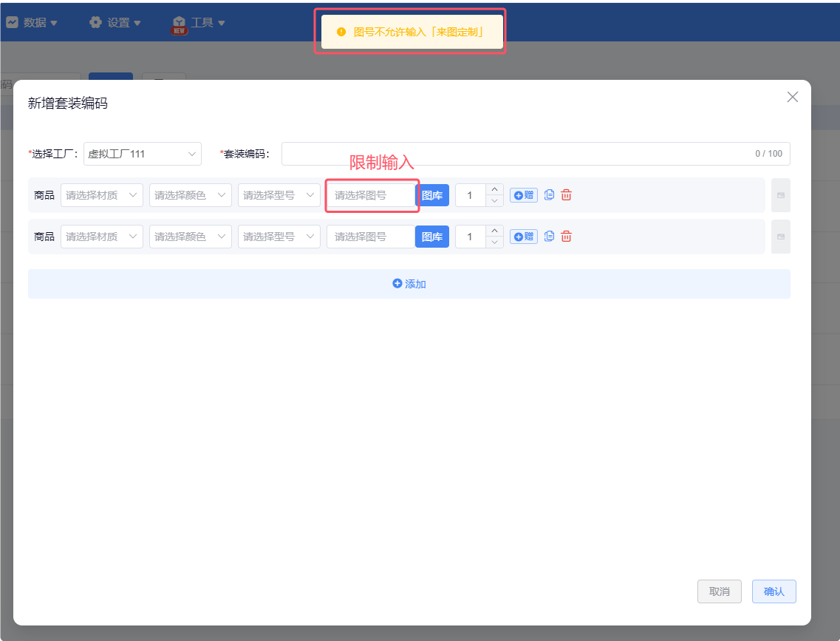
Task: Increase quantity in first 商品 row
Action: [494, 189]
